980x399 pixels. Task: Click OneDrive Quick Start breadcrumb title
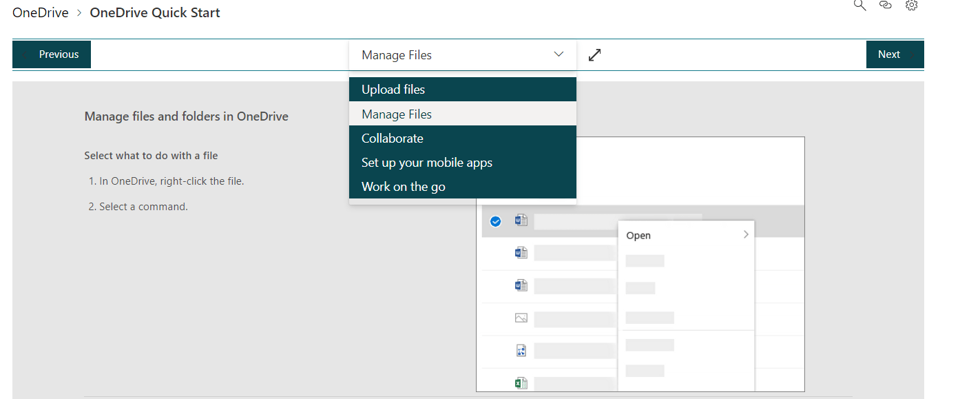155,12
